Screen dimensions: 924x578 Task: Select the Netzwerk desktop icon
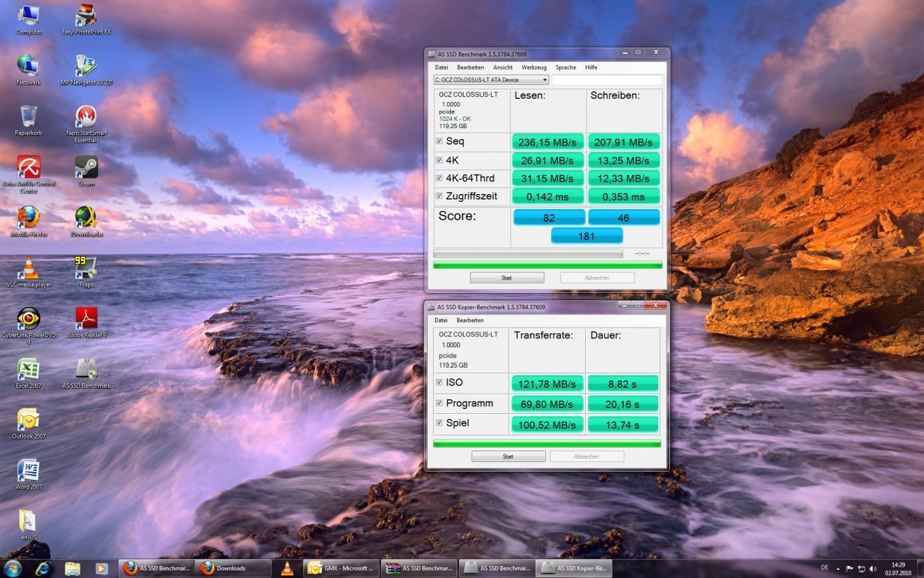pyautogui.click(x=28, y=70)
